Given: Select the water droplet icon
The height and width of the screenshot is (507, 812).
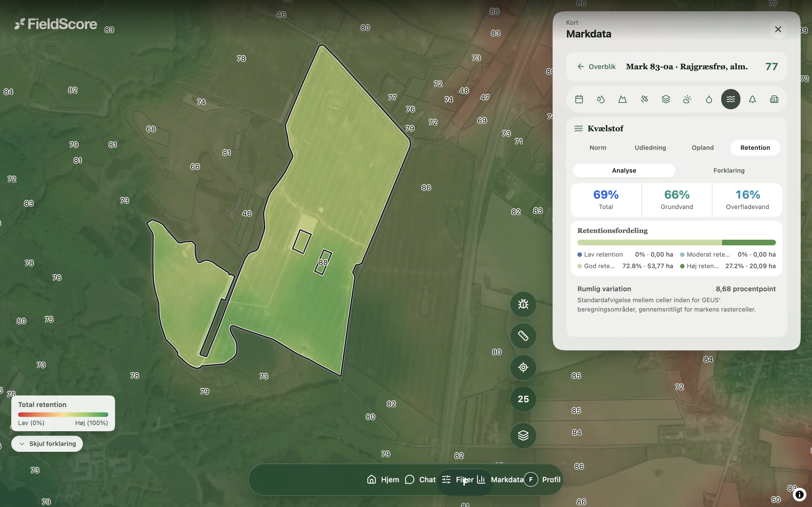Looking at the screenshot, I should point(709,99).
